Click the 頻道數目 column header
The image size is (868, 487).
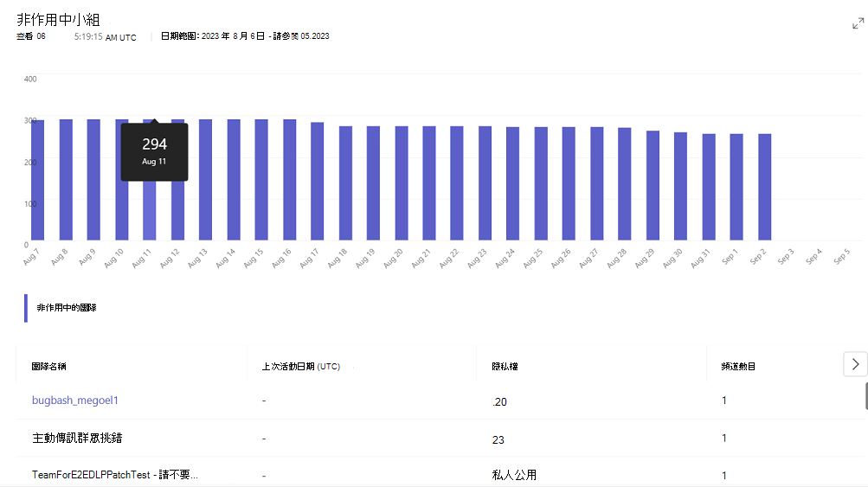click(738, 367)
